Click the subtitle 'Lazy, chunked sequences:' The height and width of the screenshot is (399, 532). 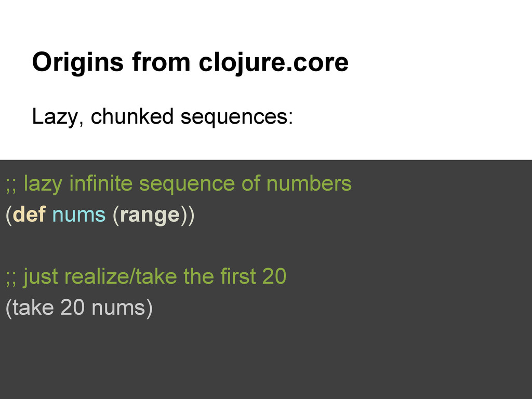click(x=162, y=117)
